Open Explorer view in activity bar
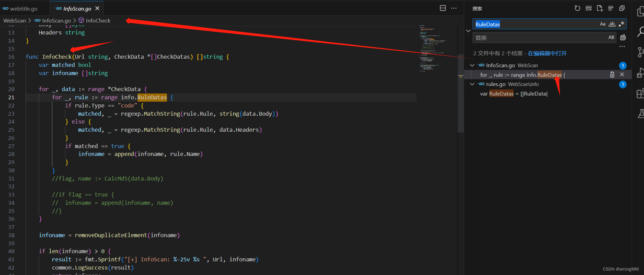Viewport: 644px width, 275px height. click(640, 11)
